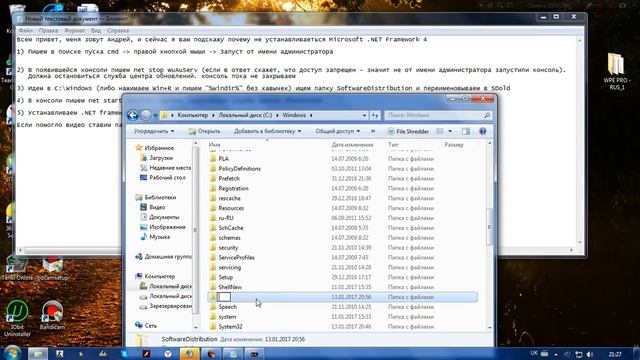Click the file list vertical scrollbar thumb

pos(489,227)
